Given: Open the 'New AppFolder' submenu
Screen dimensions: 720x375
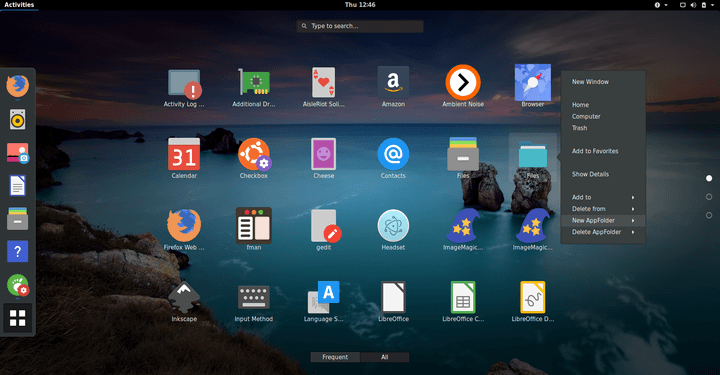Looking at the screenshot, I should (x=603, y=220).
